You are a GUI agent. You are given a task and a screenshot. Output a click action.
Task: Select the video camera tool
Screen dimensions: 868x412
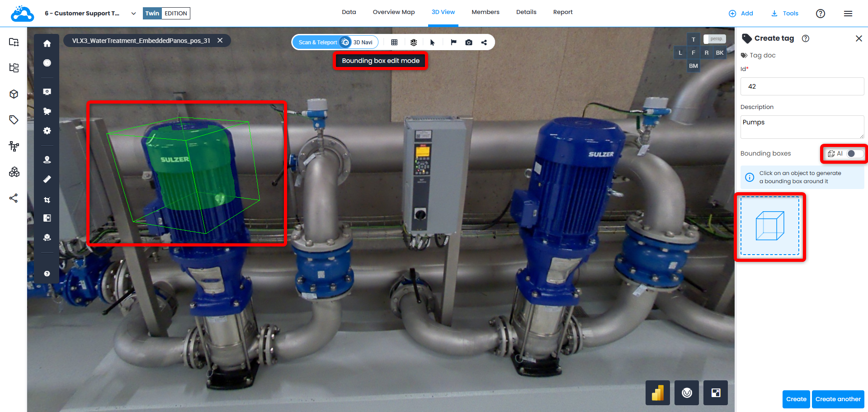point(47,111)
